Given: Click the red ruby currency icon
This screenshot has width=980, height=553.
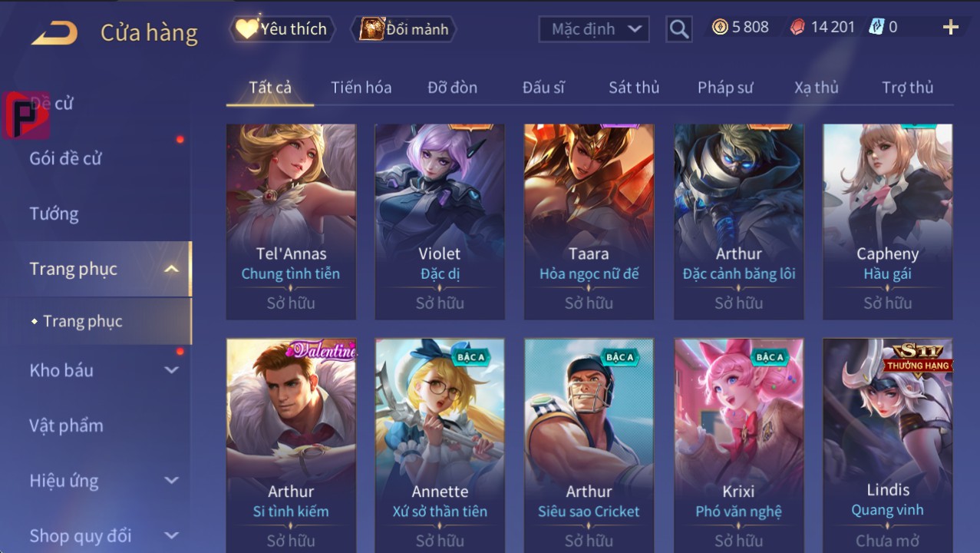Looking at the screenshot, I should (798, 27).
